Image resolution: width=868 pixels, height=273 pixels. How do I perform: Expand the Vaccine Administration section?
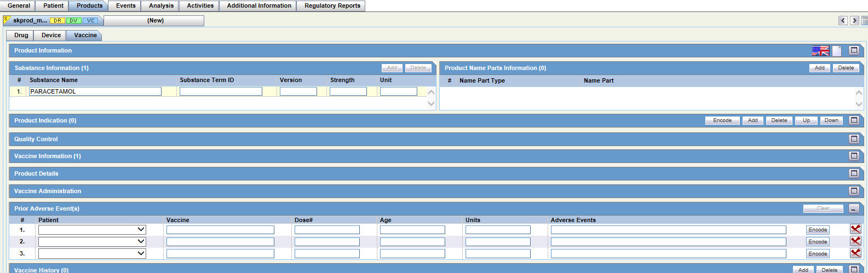[x=854, y=191]
